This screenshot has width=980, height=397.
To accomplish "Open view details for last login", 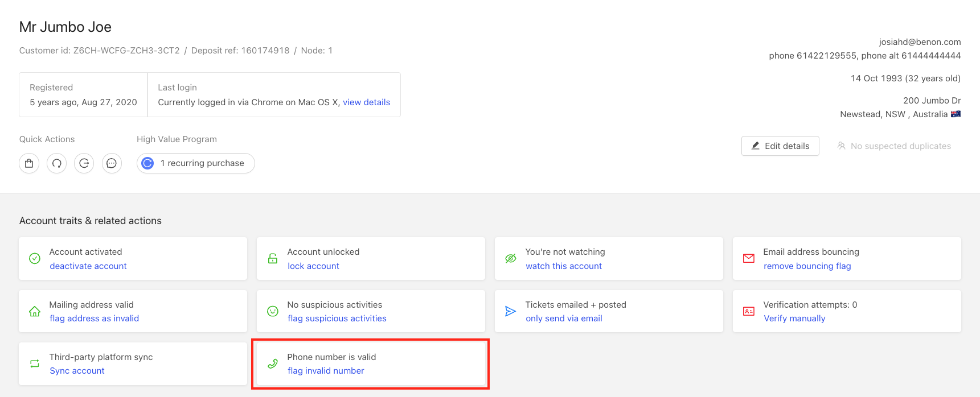I will click(x=366, y=102).
